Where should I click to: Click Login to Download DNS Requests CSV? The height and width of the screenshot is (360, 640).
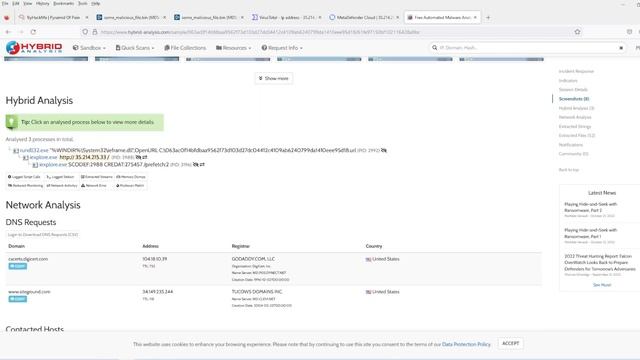click(43, 235)
